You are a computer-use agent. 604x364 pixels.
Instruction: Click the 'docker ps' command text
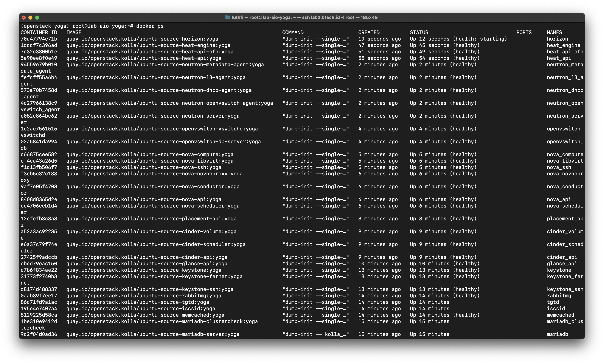tap(150, 26)
